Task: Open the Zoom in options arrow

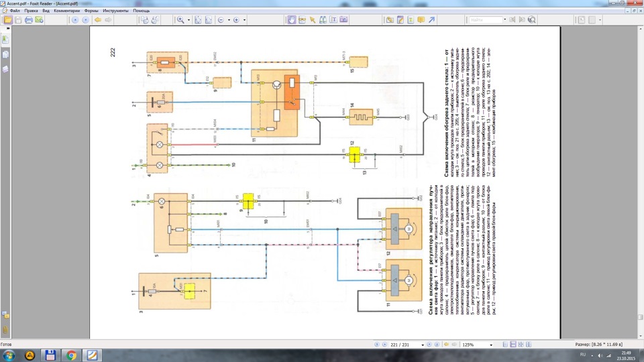Action: (244, 19)
